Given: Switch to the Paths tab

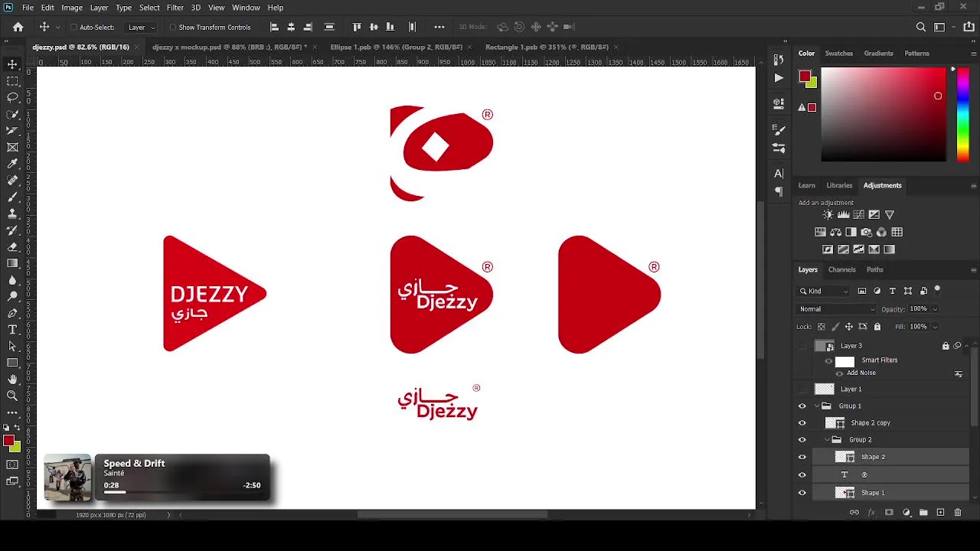Looking at the screenshot, I should [x=875, y=269].
